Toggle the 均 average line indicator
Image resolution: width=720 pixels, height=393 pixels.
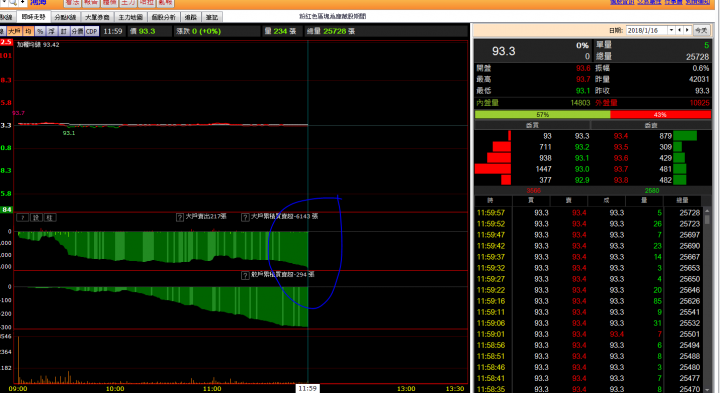[x=28, y=31]
